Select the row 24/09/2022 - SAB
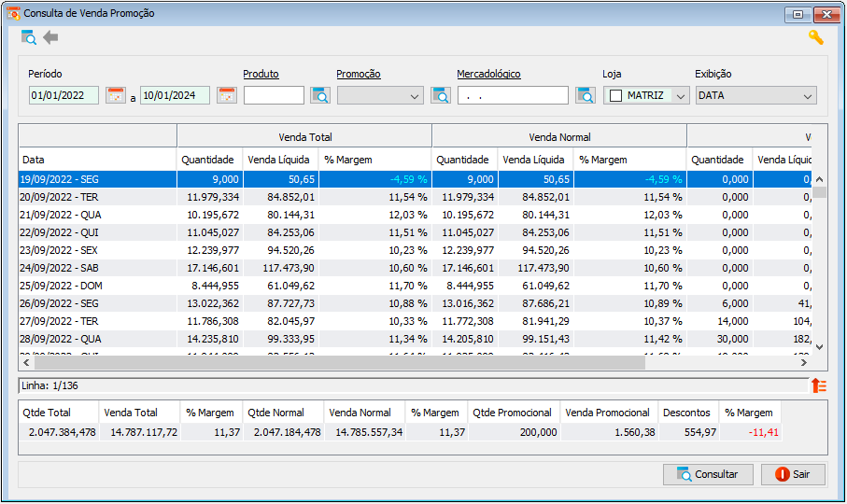The height and width of the screenshot is (504, 847). (415, 268)
